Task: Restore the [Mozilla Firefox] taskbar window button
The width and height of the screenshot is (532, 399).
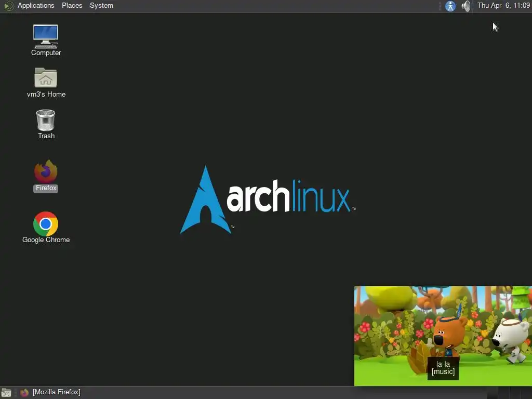Action: tap(50, 393)
